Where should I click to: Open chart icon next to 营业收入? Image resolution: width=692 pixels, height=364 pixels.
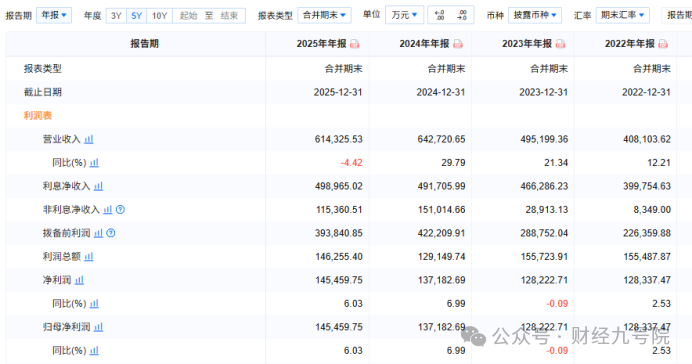point(89,139)
